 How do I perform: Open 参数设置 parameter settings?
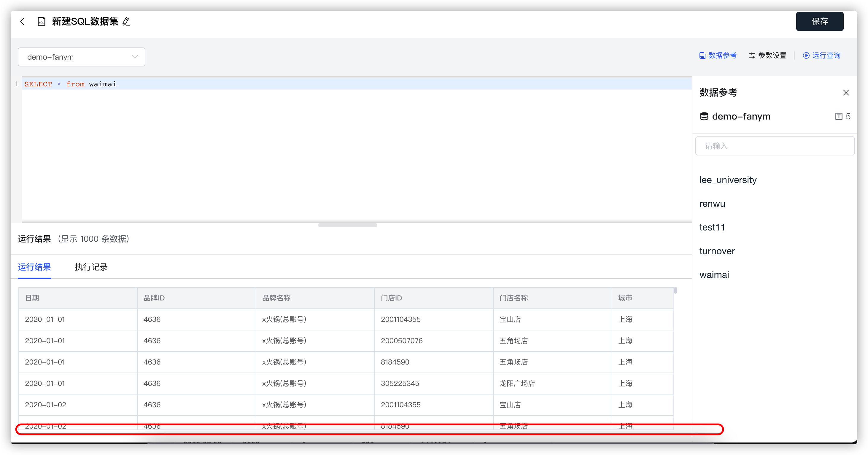tap(768, 55)
